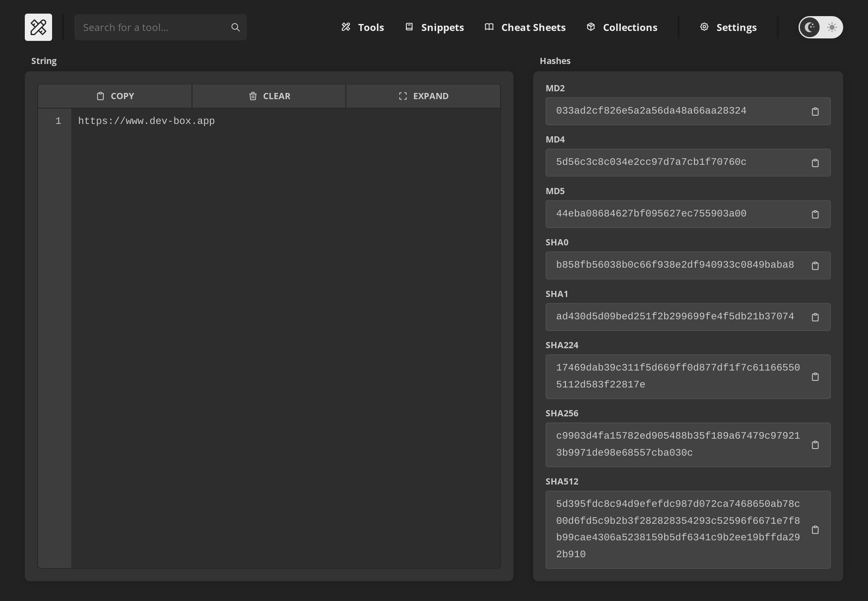This screenshot has width=868, height=601.
Task: Click the MD4 hash value 5d56c3c8...
Action: tap(651, 162)
